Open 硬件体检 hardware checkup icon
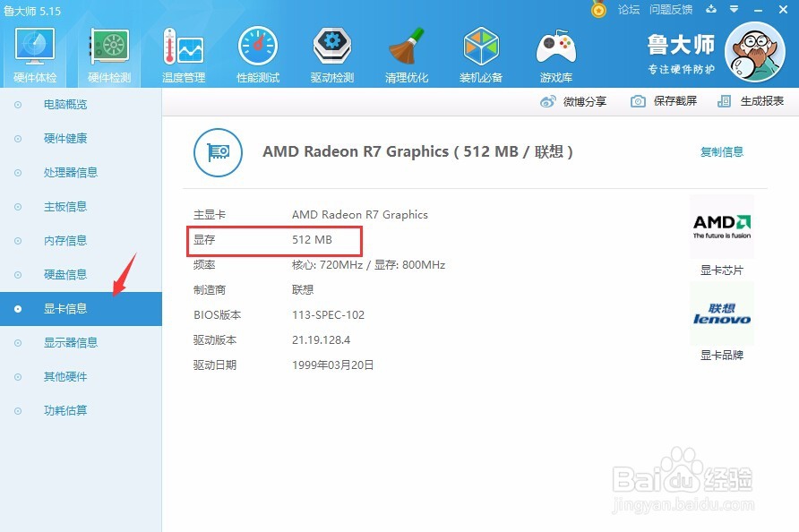 (35, 47)
